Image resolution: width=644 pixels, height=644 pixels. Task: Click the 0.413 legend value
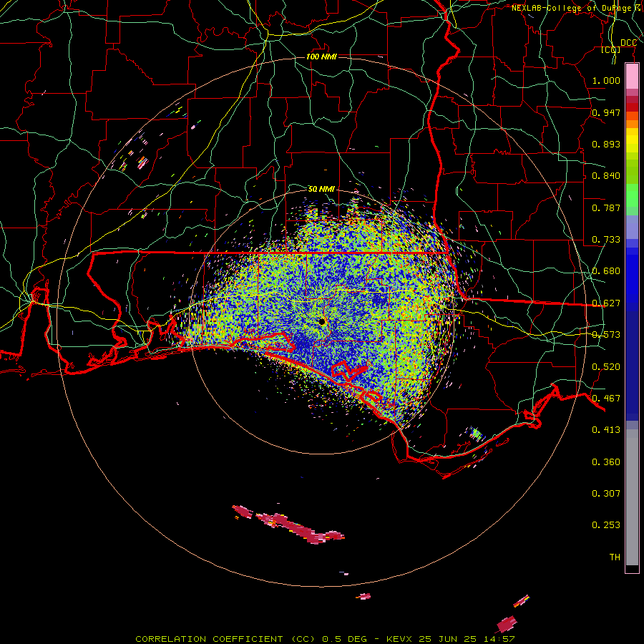click(606, 430)
